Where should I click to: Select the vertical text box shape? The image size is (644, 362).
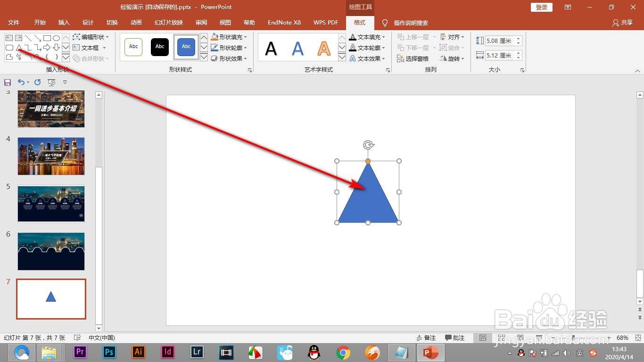click(x=18, y=38)
